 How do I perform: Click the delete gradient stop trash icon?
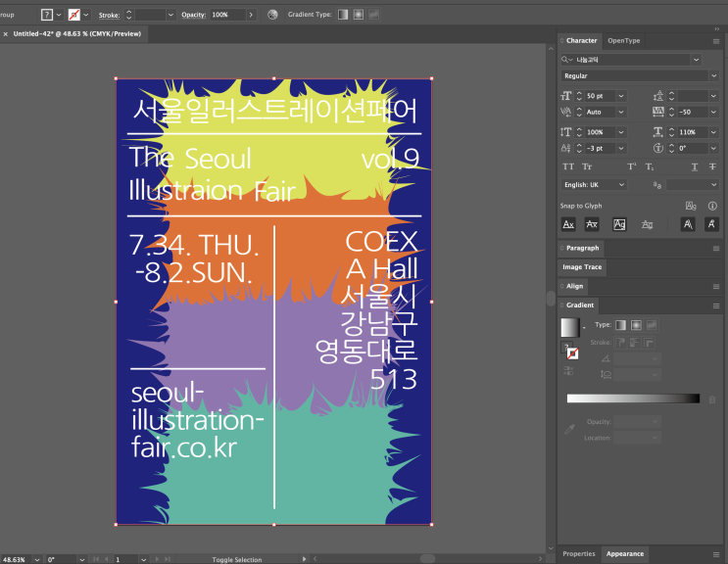[x=712, y=399]
